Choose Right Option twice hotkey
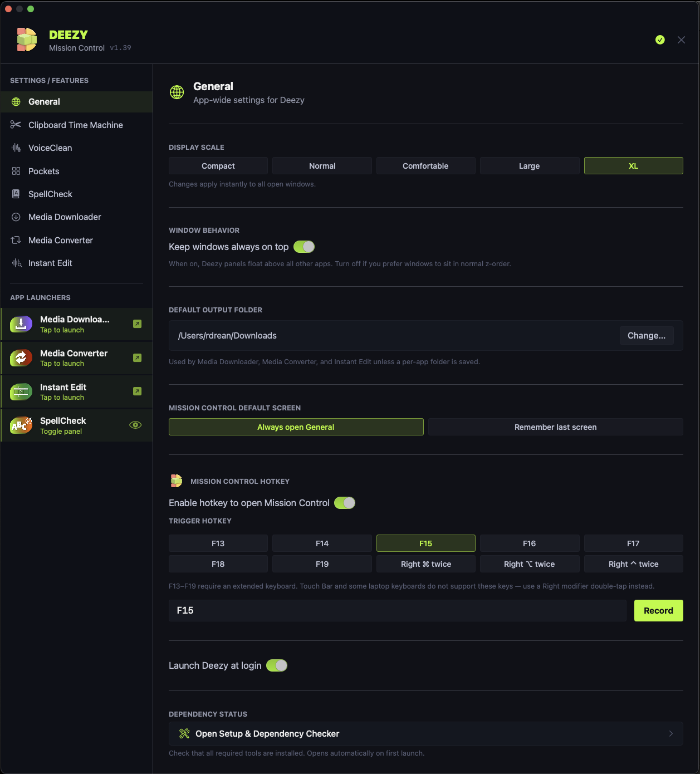This screenshot has width=700, height=774. [x=530, y=564]
